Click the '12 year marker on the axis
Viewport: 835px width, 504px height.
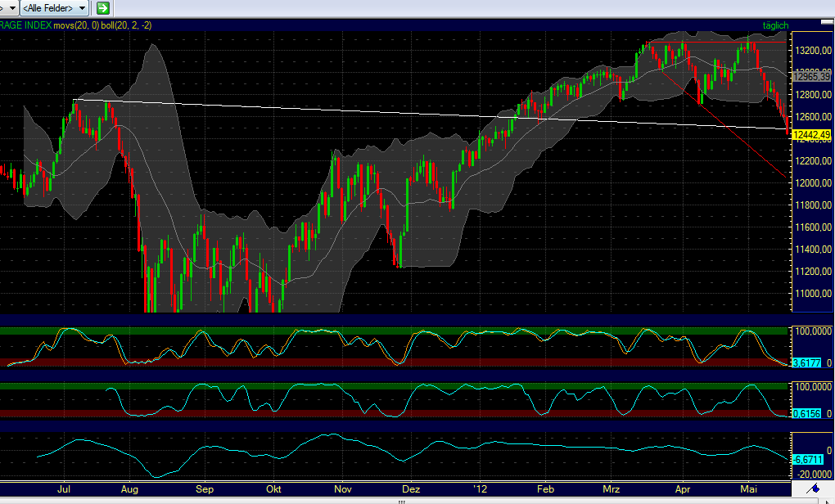tap(481, 489)
